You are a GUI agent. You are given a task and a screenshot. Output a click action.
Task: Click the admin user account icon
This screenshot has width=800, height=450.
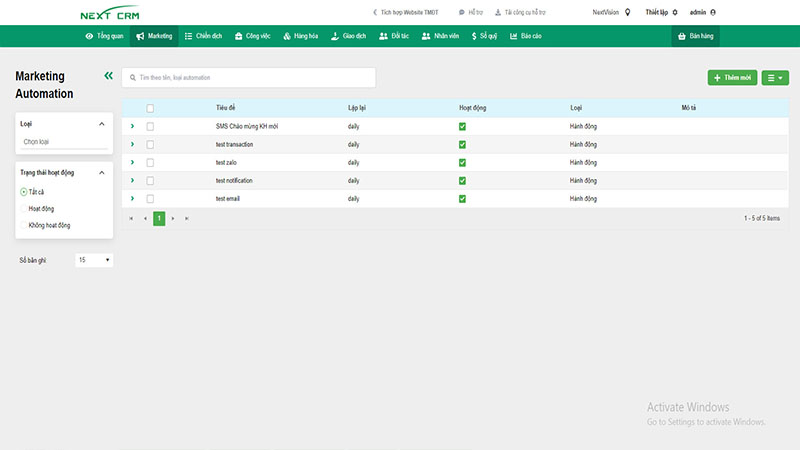713,12
